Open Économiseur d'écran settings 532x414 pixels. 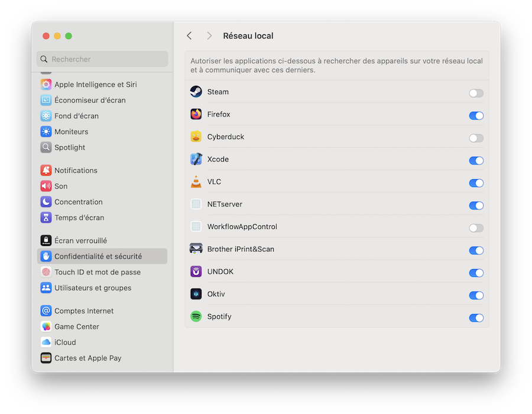tap(102, 100)
